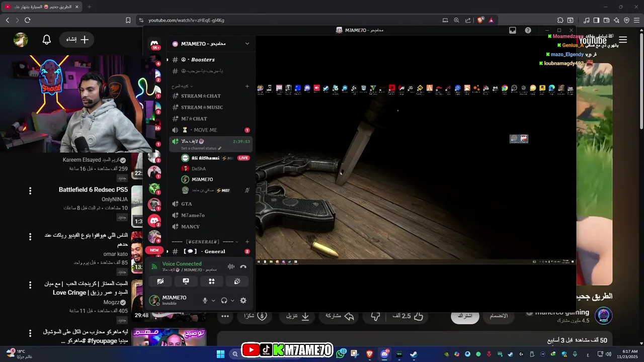Bookmark this page icon in address bar
This screenshot has height=362, width=644.
point(128,20)
